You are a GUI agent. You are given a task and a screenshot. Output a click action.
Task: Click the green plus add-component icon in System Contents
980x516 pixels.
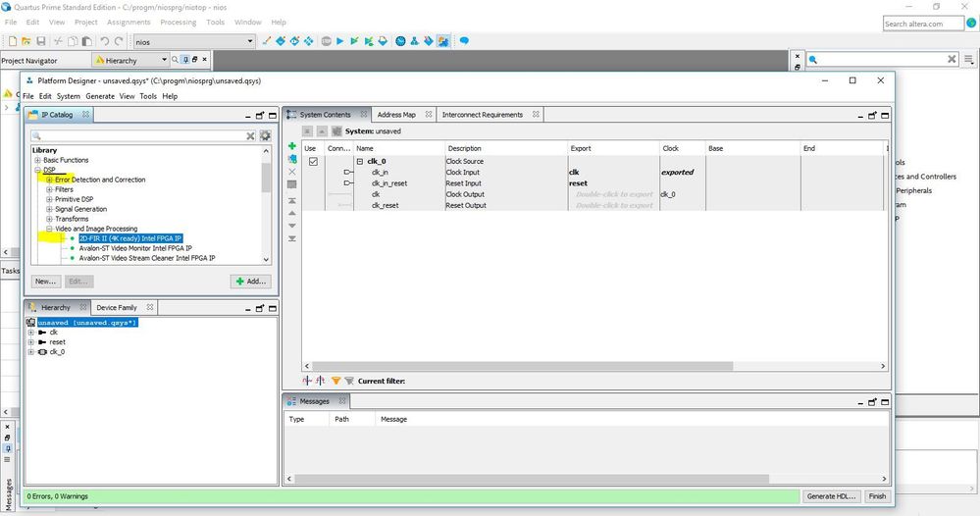[x=291, y=146]
